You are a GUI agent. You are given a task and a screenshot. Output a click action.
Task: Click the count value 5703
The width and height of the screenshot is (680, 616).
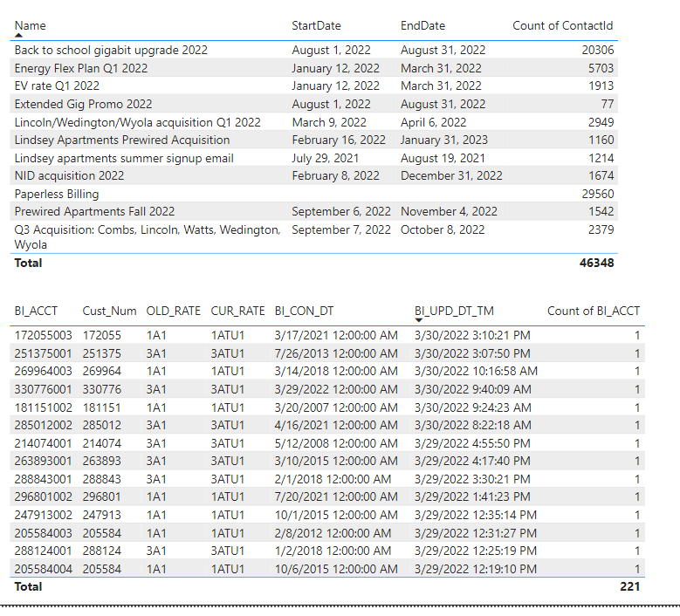[x=601, y=68]
